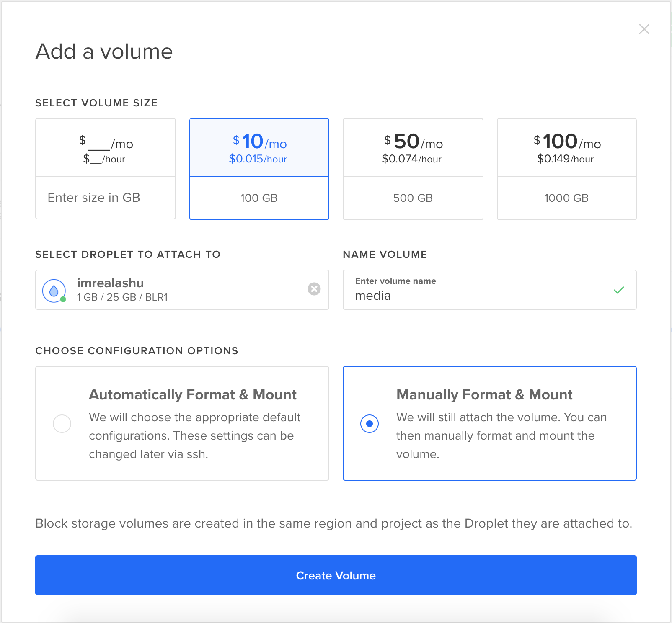Select Automatically Format & Mount radio button
This screenshot has width=672, height=623.
click(62, 423)
